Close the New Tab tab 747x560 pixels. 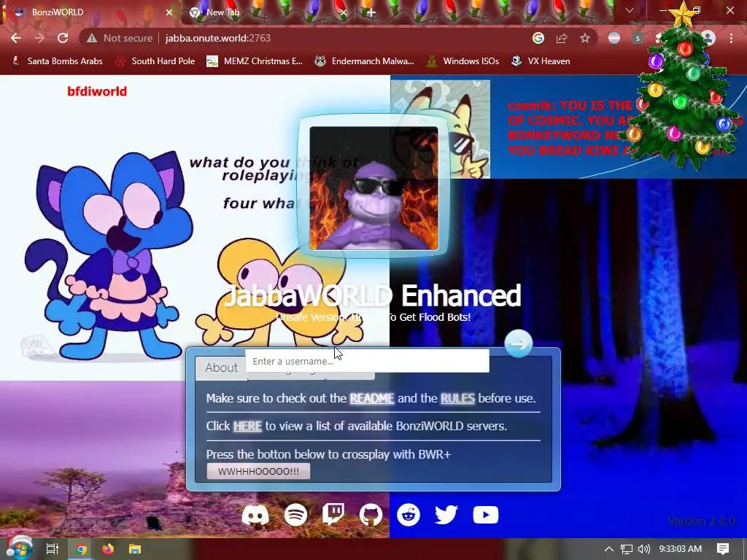[344, 12]
